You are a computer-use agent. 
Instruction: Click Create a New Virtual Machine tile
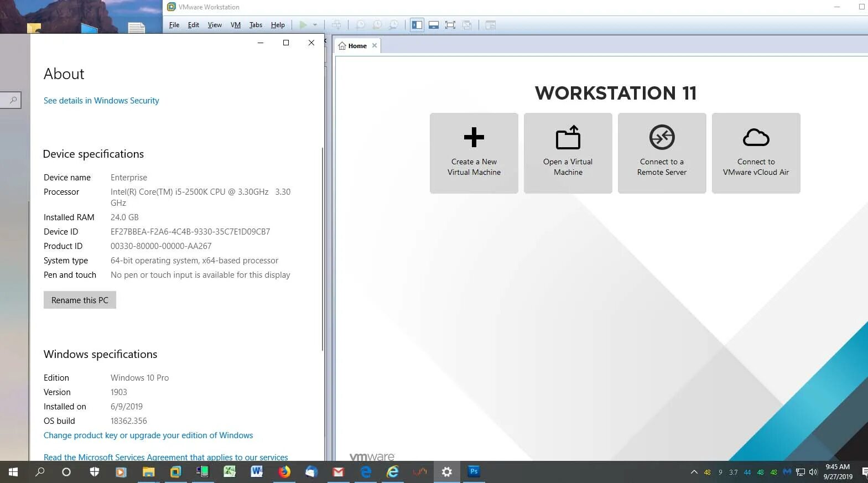[x=474, y=153]
